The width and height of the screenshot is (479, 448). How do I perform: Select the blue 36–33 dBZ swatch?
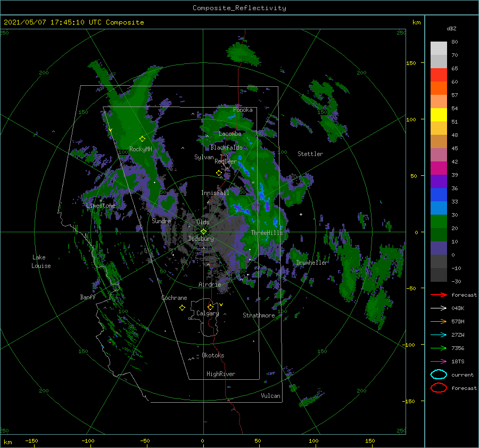tap(439, 194)
